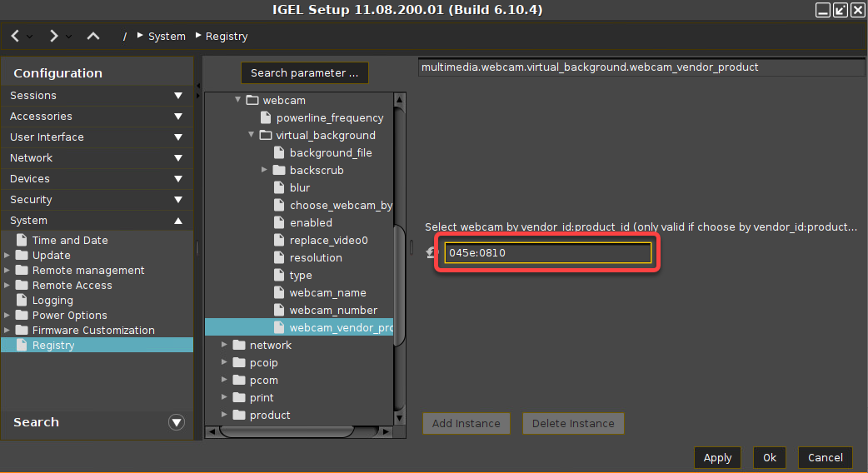The width and height of the screenshot is (868, 473).
Task: Expand the backscrub folder node
Action: point(264,170)
